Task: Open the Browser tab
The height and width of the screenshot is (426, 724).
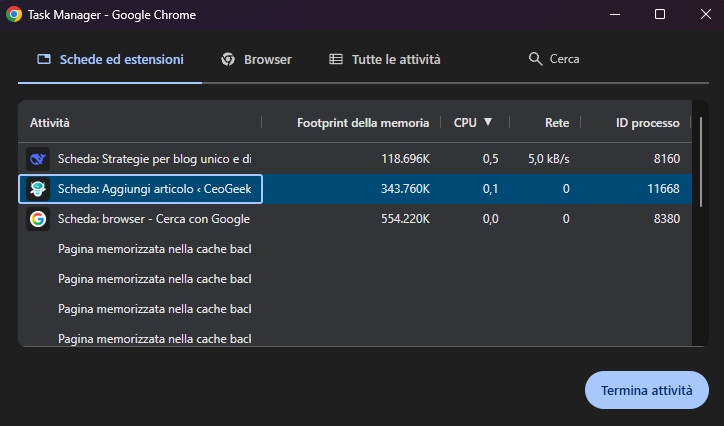Action: click(256, 59)
